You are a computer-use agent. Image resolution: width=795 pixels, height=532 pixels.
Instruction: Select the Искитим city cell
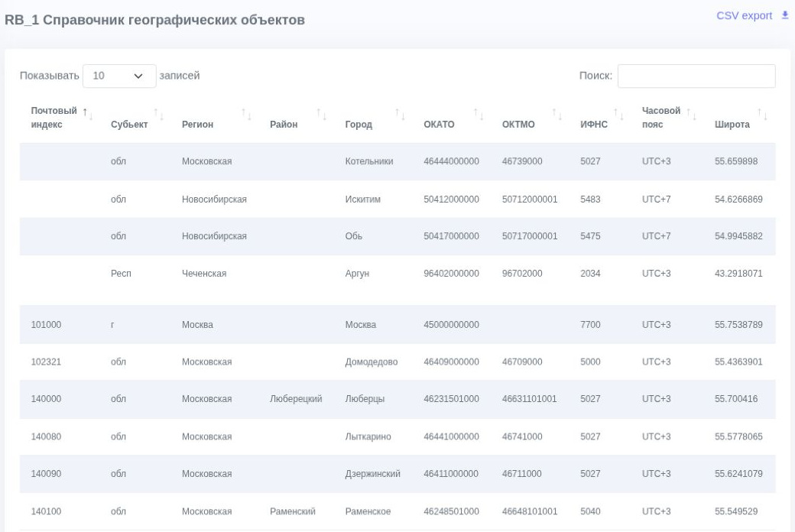(362, 199)
